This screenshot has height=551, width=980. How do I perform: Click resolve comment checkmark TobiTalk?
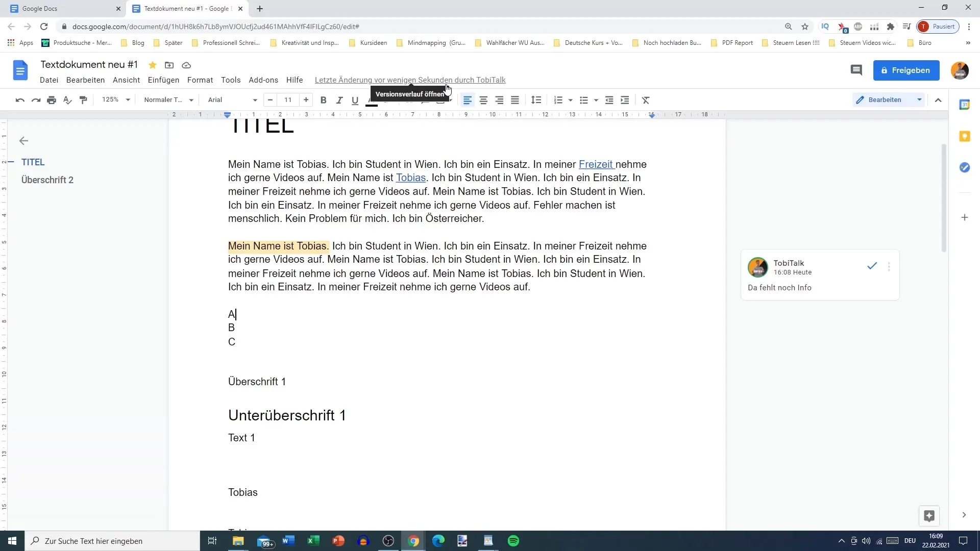tap(872, 265)
